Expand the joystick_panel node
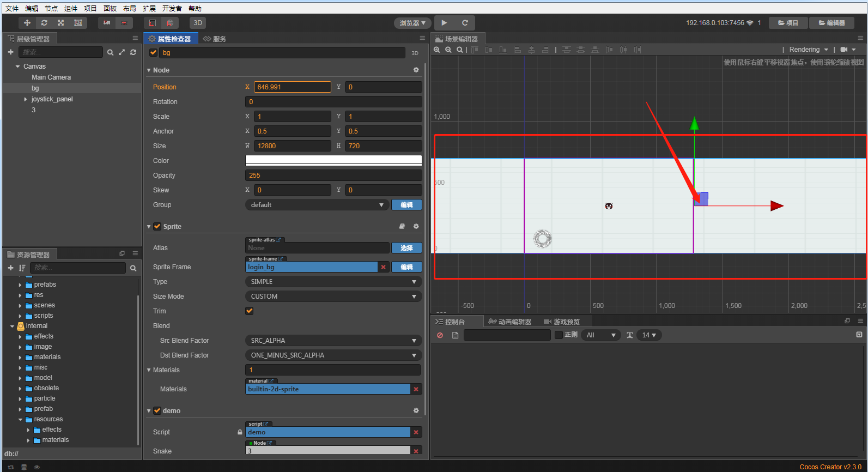The image size is (868, 472). 25,99
